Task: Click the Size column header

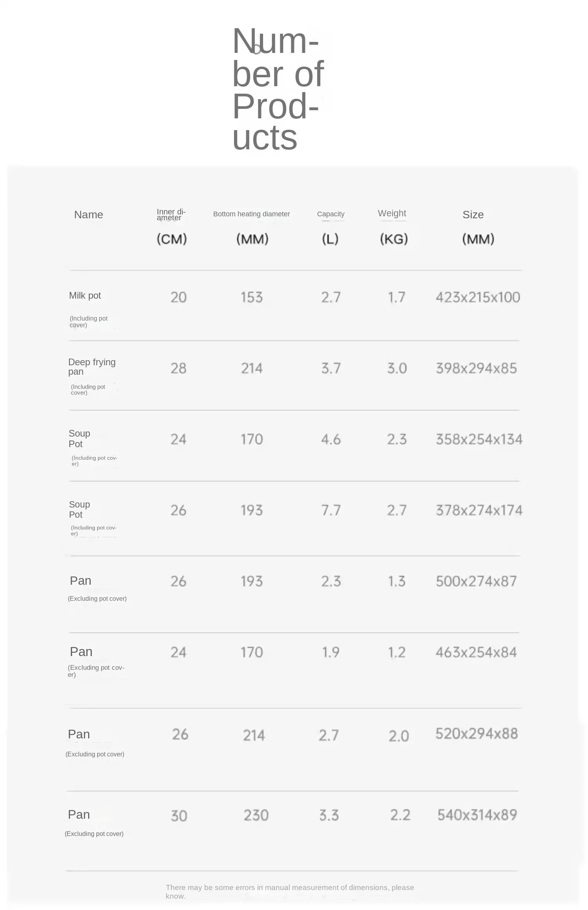Action: click(473, 215)
